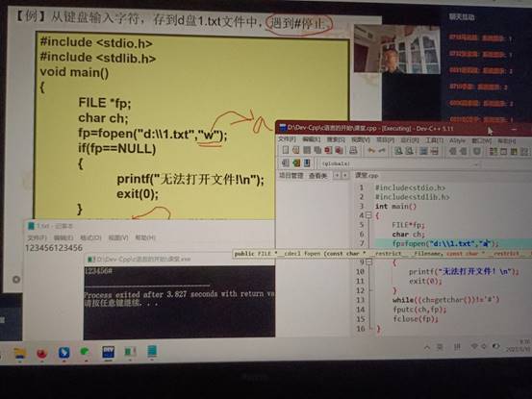Click Compile & Run icon in Dev-C++
Image resolution: width=532 pixels, height=399 pixels.
point(514,152)
